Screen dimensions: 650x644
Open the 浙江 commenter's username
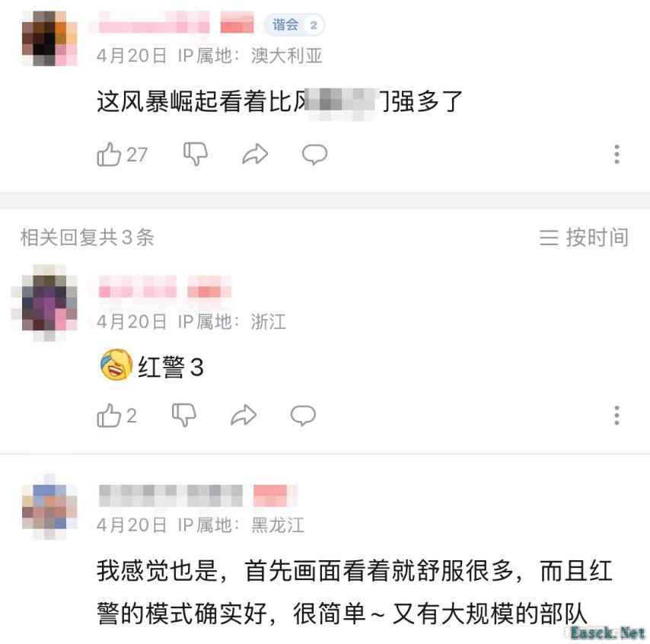click(138, 286)
